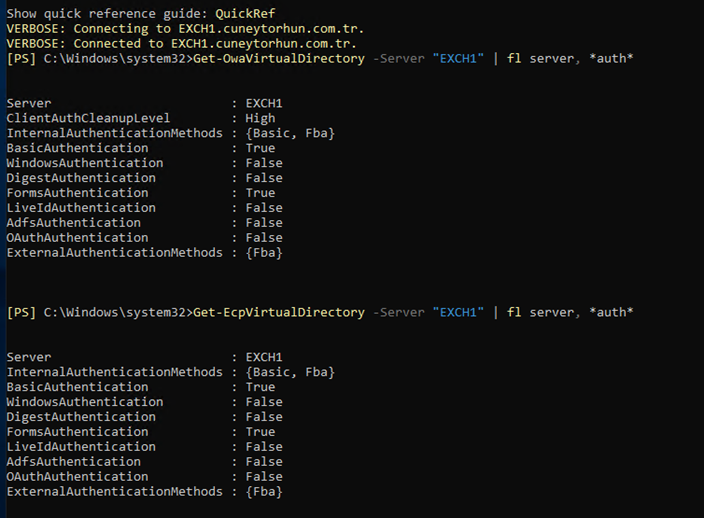Click the EXCH1 Server value in the ECP output
This screenshot has width=704, height=518.
[x=264, y=357]
